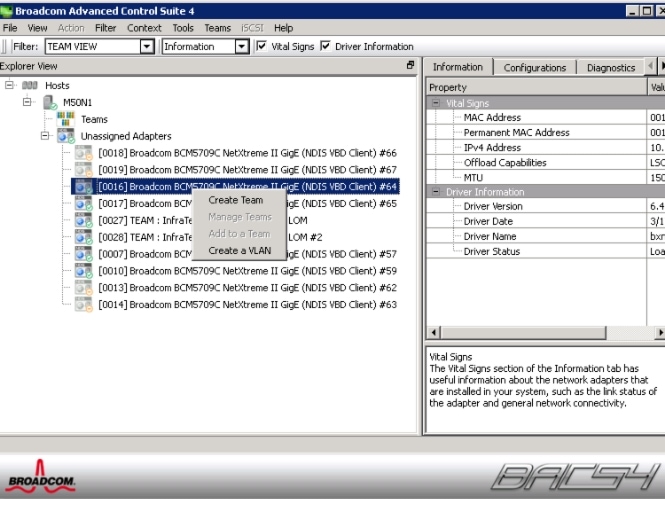This screenshot has height=529, width=665.
Task: Open the Help menu
Action: (x=283, y=28)
